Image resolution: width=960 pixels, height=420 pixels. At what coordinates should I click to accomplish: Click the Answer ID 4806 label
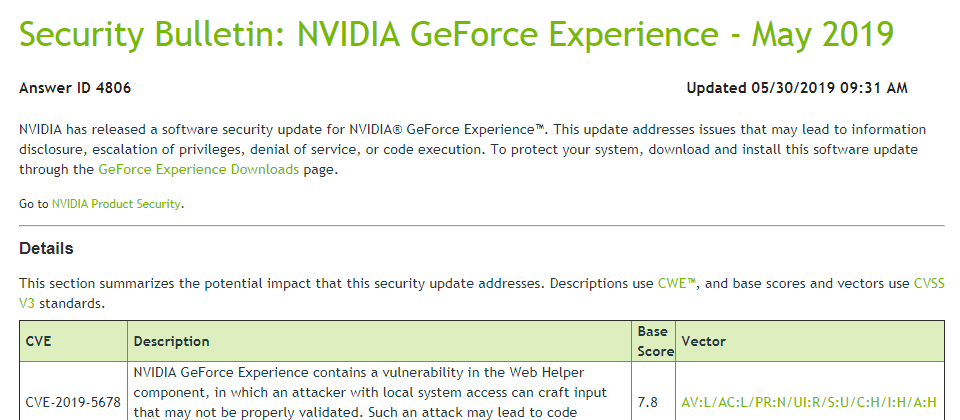pos(75,88)
